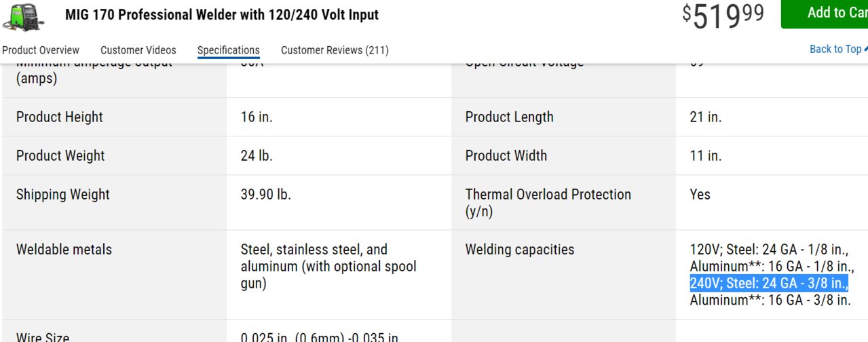This screenshot has height=342, width=868.
Task: Click the Product Length 21 in. value
Action: (x=706, y=117)
